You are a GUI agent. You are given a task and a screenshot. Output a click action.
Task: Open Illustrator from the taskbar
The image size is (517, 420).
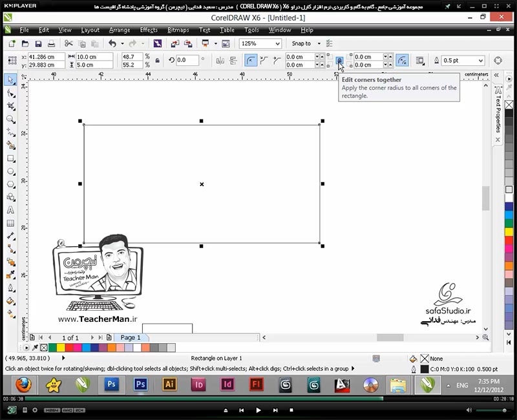169,384
